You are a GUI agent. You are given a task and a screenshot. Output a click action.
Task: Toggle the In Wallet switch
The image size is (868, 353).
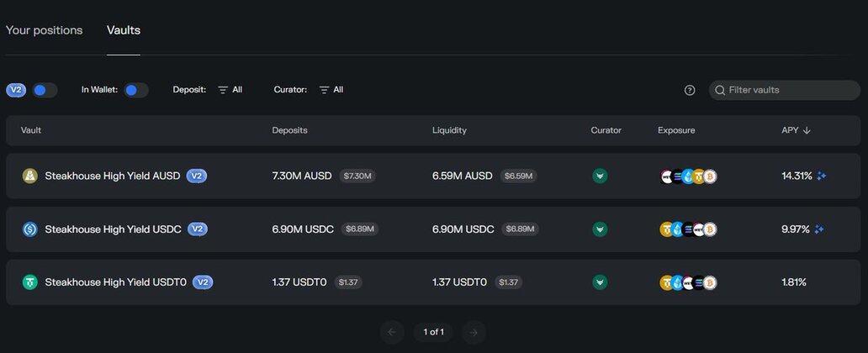coord(135,90)
